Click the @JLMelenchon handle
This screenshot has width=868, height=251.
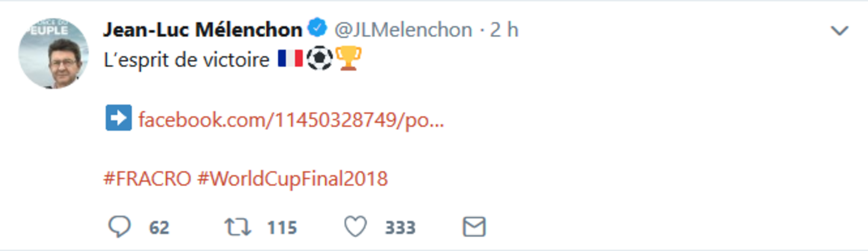click(x=403, y=30)
